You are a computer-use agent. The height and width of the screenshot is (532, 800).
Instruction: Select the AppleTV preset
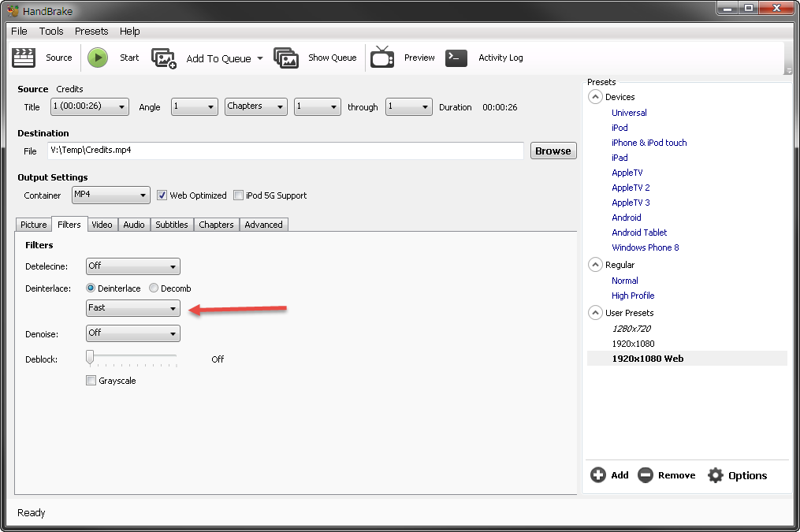(x=627, y=173)
